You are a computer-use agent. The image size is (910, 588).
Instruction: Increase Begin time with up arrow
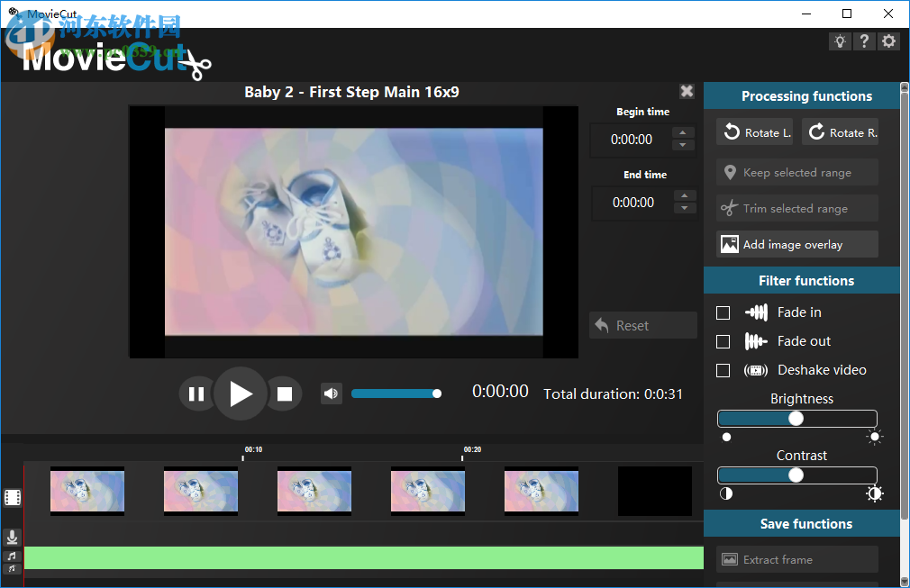684,133
